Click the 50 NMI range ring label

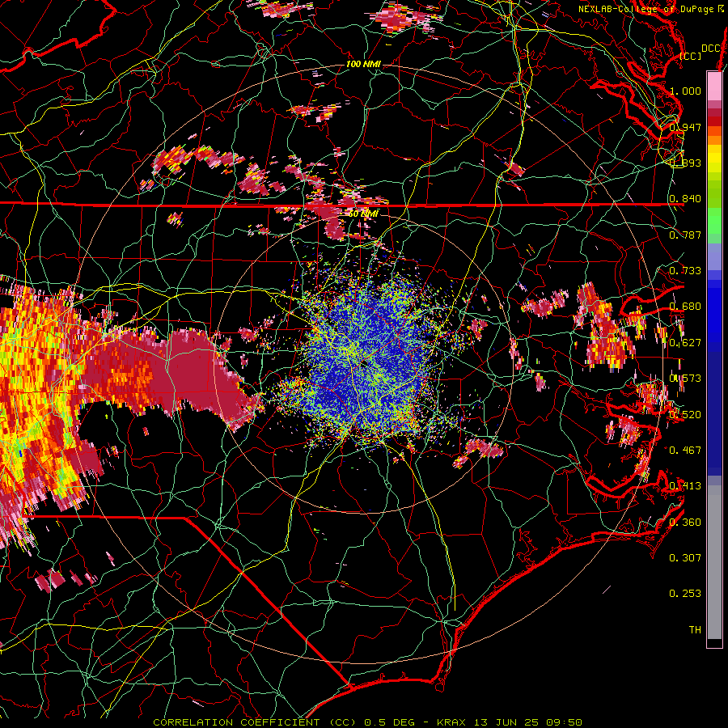(363, 214)
